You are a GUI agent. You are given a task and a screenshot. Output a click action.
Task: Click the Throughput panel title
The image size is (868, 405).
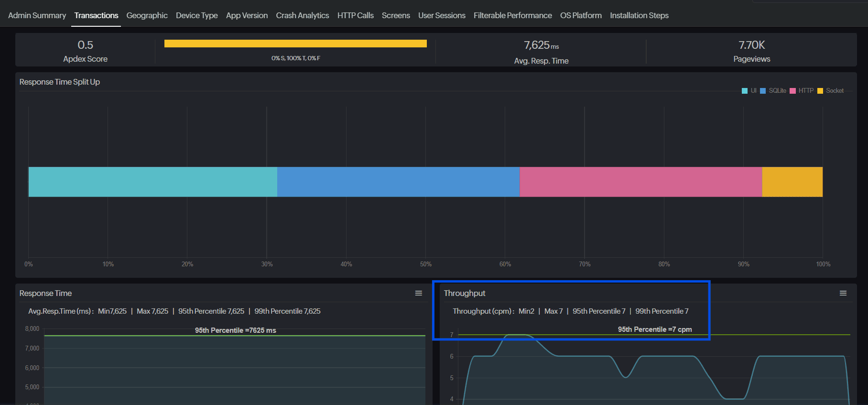coord(464,294)
